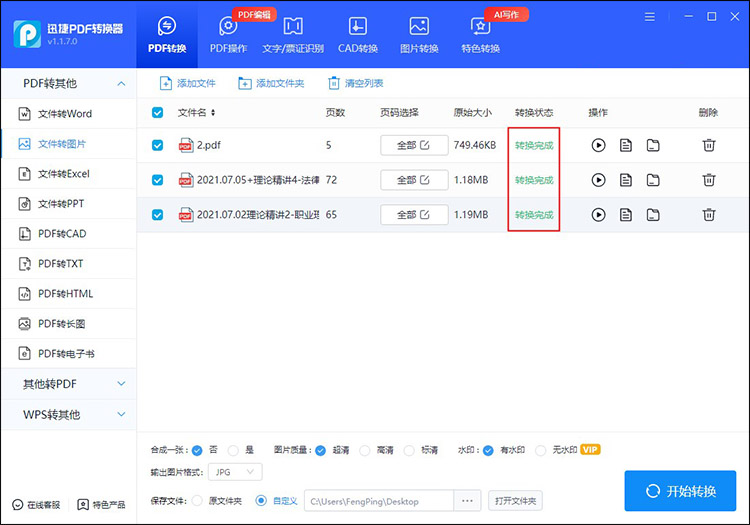750x525 pixels.
Task: Open document icon for 2021.07.02 row
Action: point(626,215)
